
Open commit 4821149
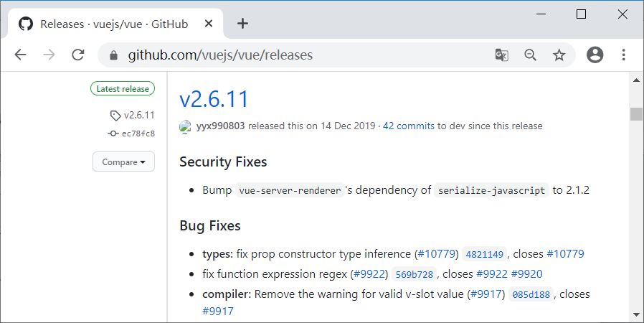(x=485, y=254)
